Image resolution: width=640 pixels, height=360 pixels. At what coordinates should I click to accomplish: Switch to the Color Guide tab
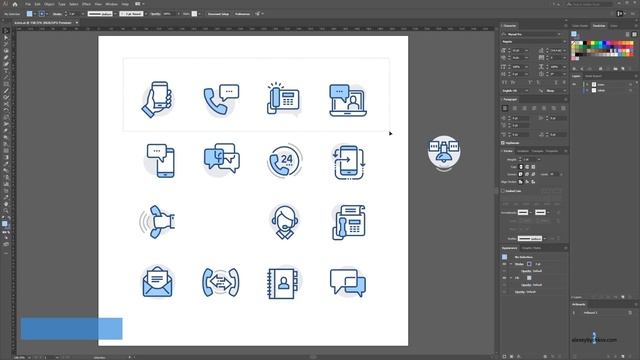point(580,26)
